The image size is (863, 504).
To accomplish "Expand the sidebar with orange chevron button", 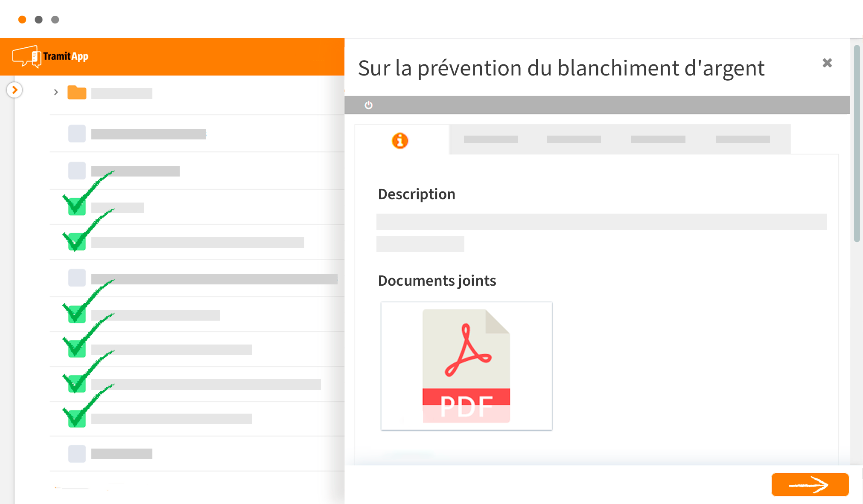I will tap(15, 90).
